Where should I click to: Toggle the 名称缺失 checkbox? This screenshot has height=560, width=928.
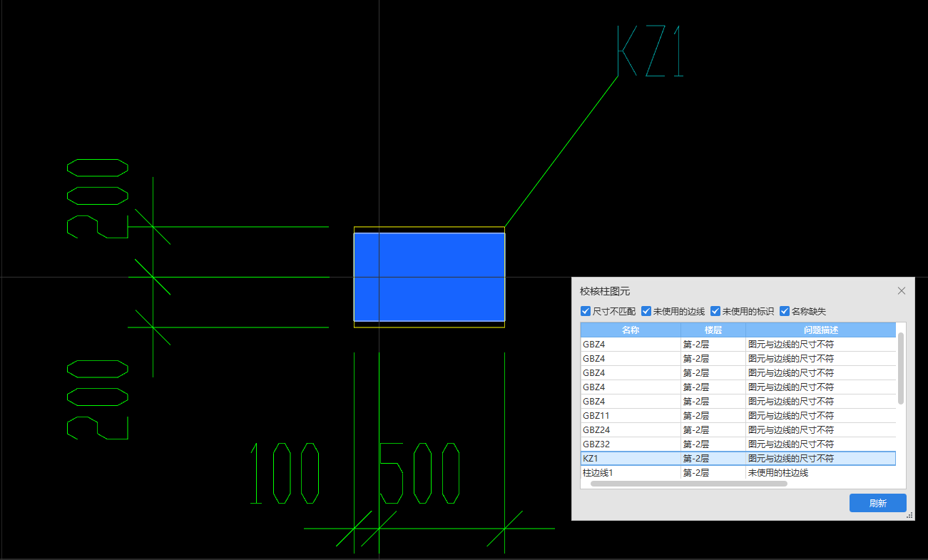pyautogui.click(x=785, y=311)
